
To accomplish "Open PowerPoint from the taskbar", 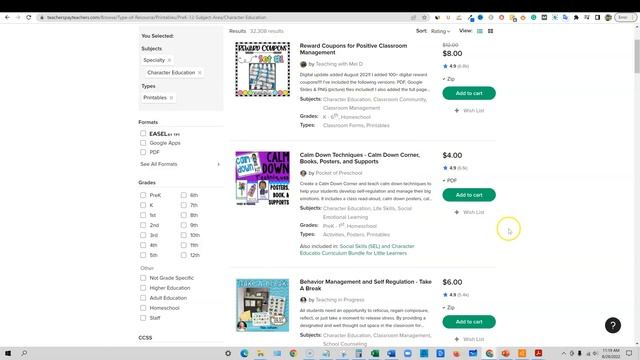I will click(x=505, y=353).
